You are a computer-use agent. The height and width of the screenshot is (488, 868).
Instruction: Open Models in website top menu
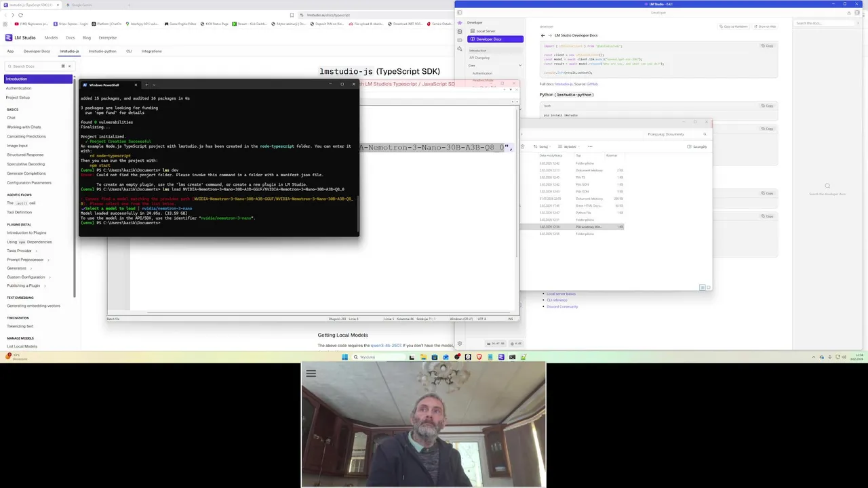pyautogui.click(x=51, y=38)
